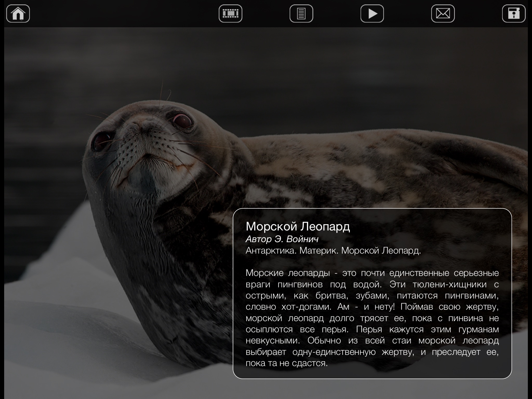Start the slideshow with the play button

tap(372, 14)
